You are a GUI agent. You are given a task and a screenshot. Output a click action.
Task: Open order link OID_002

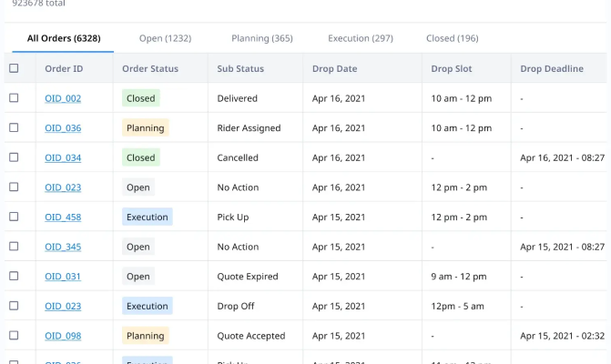point(63,98)
